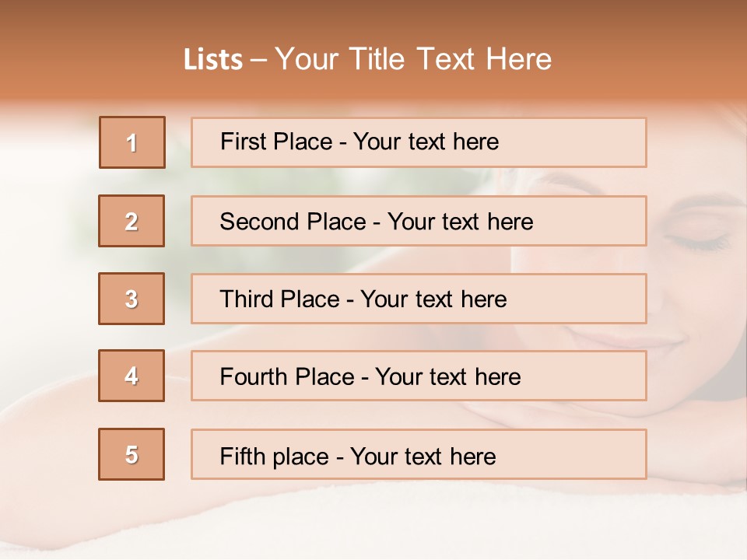Viewport: 747px width, 560px height.
Task: Click the Second Place text bar
Action: [x=419, y=221]
